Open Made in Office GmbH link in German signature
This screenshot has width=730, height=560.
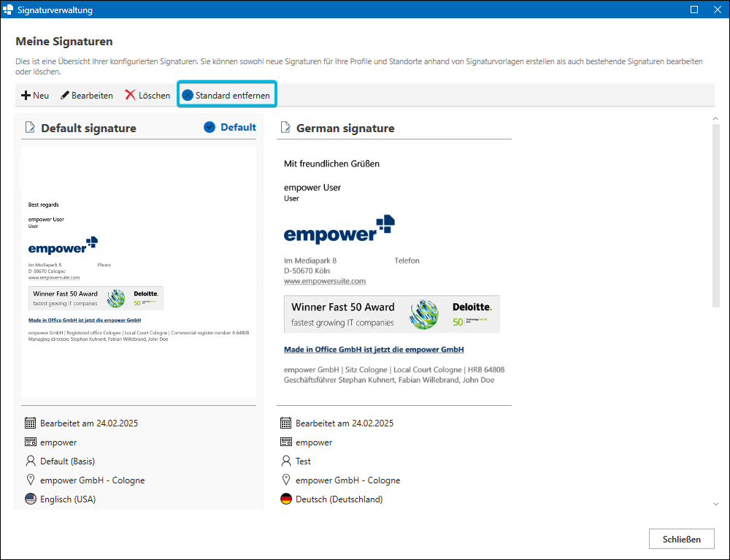374,350
